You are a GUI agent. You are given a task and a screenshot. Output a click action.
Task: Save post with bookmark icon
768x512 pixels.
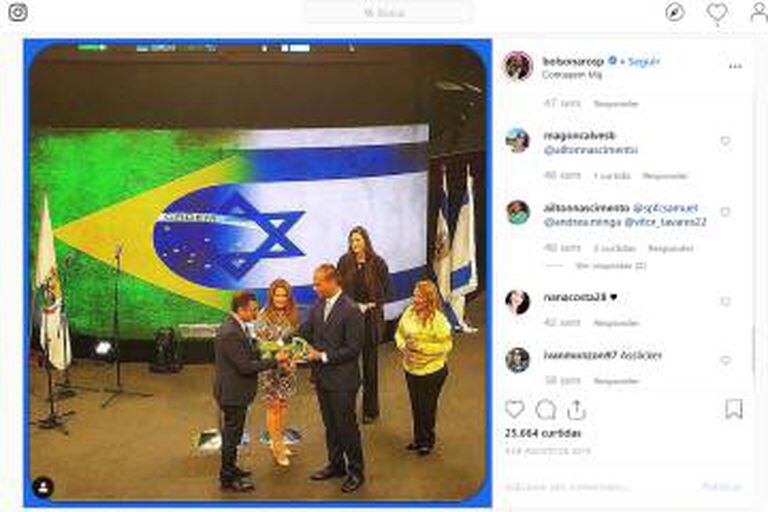pyautogui.click(x=734, y=409)
